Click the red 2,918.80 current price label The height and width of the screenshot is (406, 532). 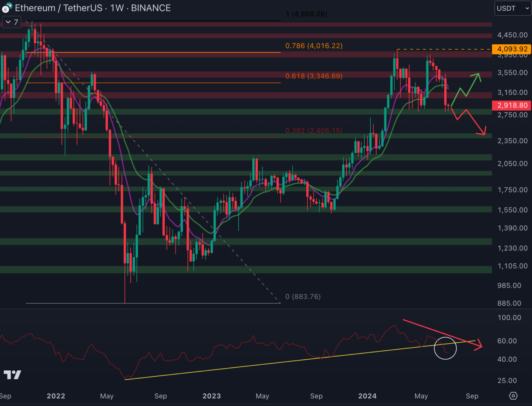[512, 106]
